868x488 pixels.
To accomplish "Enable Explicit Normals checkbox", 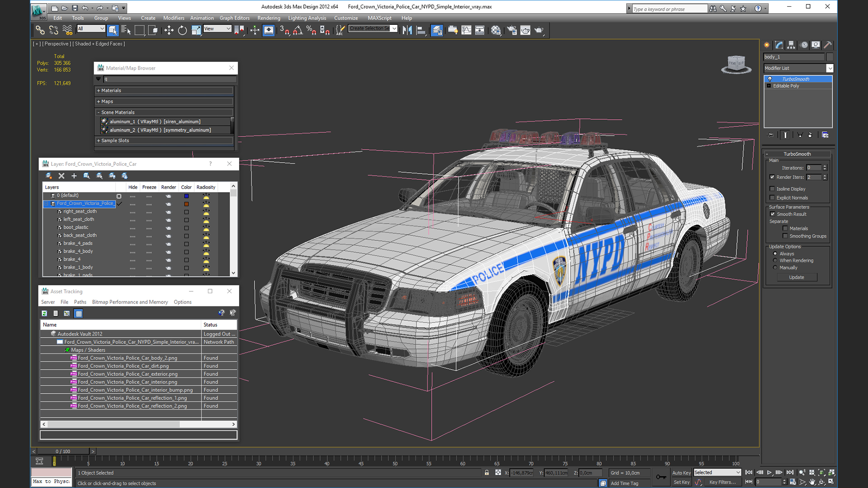I will [772, 197].
